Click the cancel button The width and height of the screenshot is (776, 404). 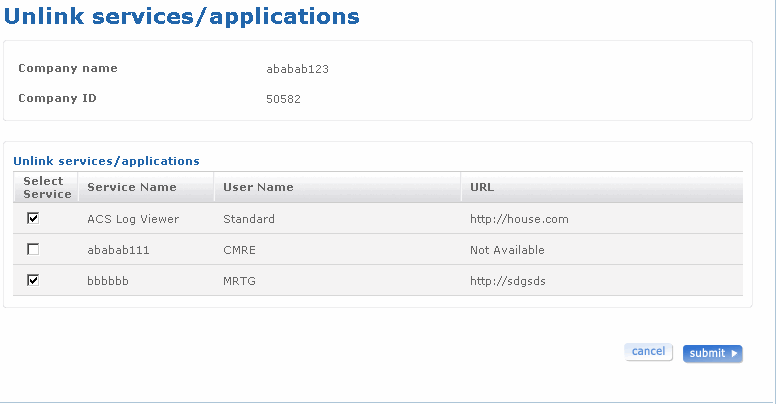(648, 352)
